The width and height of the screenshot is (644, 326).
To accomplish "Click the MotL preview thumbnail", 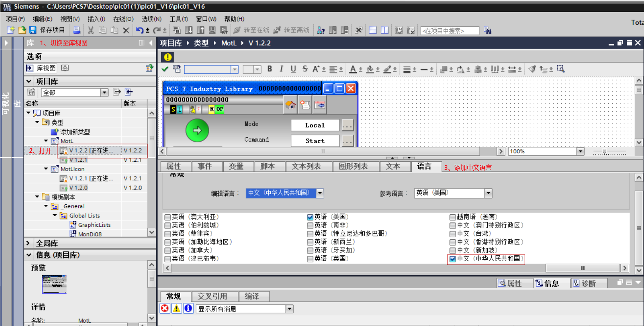I will pyautogui.click(x=54, y=284).
